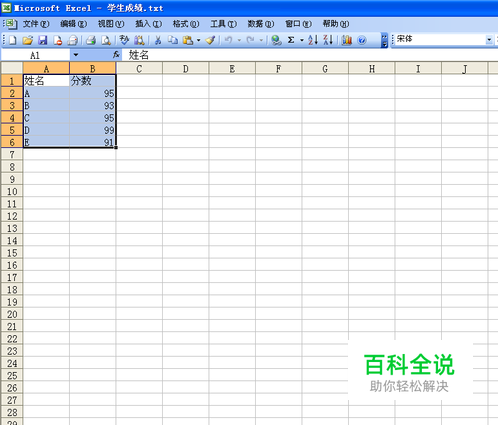Click the formula bar showing 姓名
The image size is (498, 425).
tap(310, 55)
